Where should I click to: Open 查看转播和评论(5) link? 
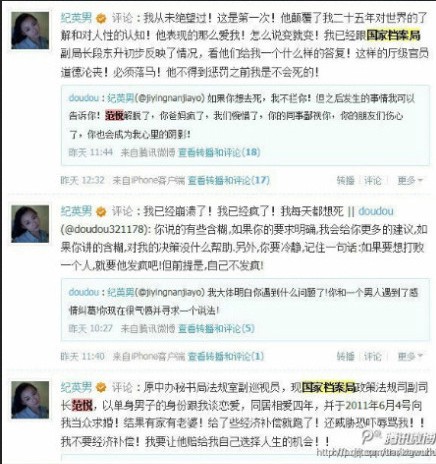point(216,329)
